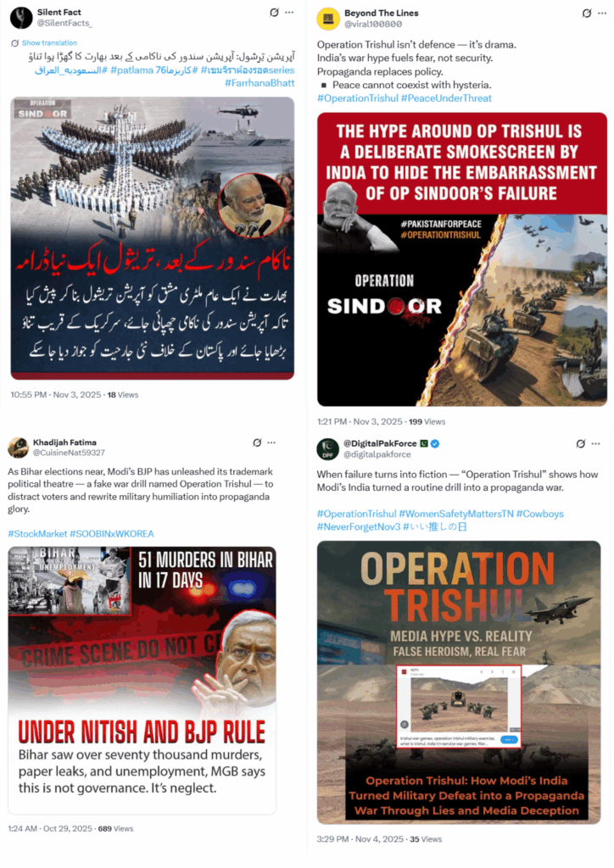Viewport: 614px width, 868px height.
Task: Open more options on Silent Fact tweet
Action: [x=289, y=12]
